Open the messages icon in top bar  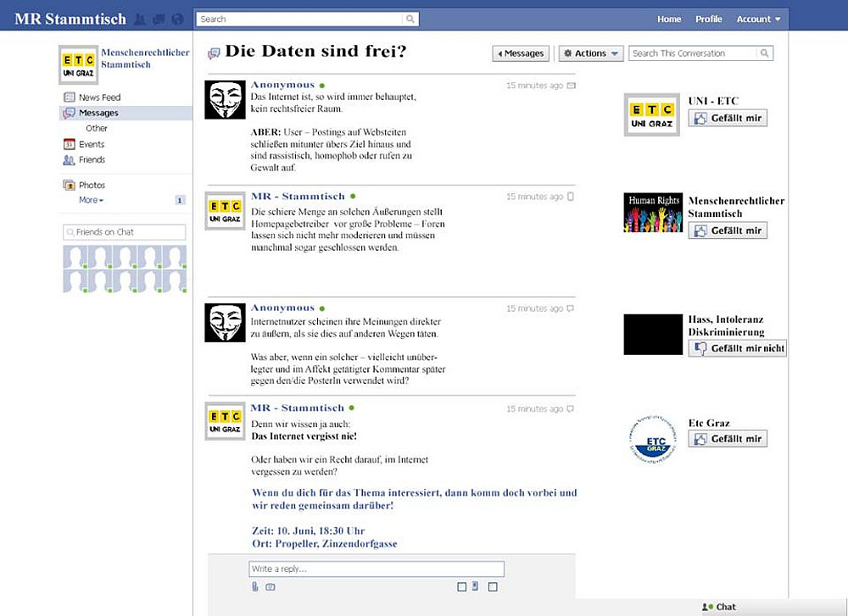[x=159, y=19]
